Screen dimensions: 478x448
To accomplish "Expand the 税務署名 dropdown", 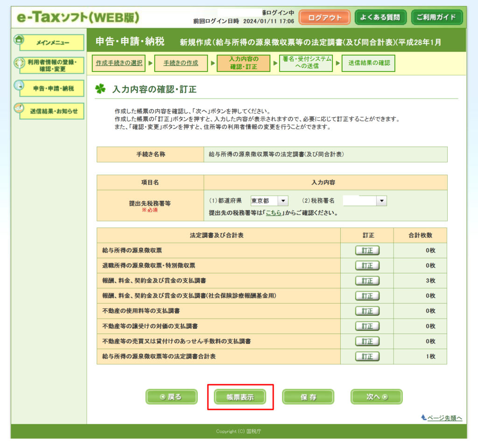I will [381, 201].
